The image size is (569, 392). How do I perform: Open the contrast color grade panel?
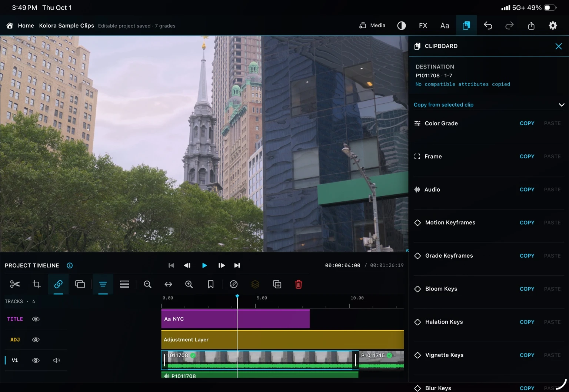[402, 26]
